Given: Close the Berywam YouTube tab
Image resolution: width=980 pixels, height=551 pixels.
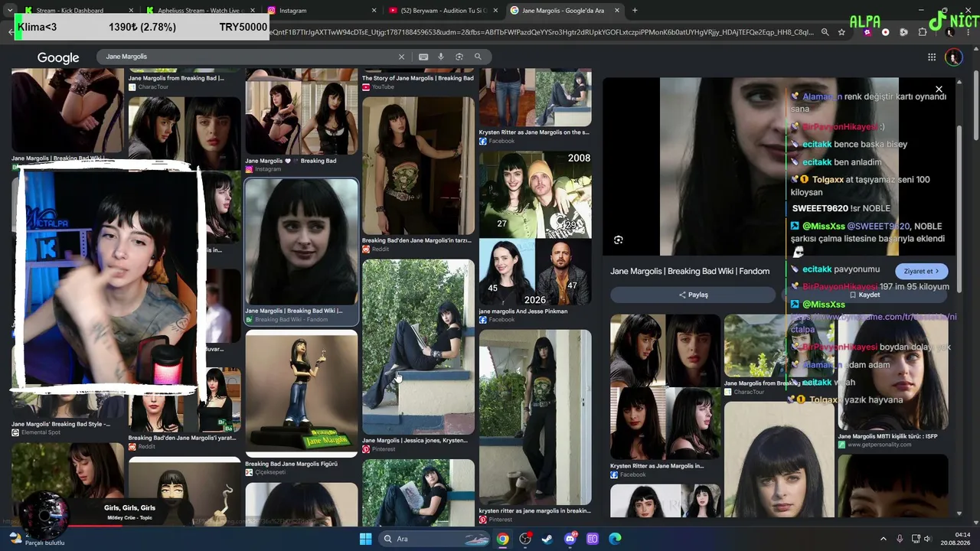Looking at the screenshot, I should coord(495,11).
